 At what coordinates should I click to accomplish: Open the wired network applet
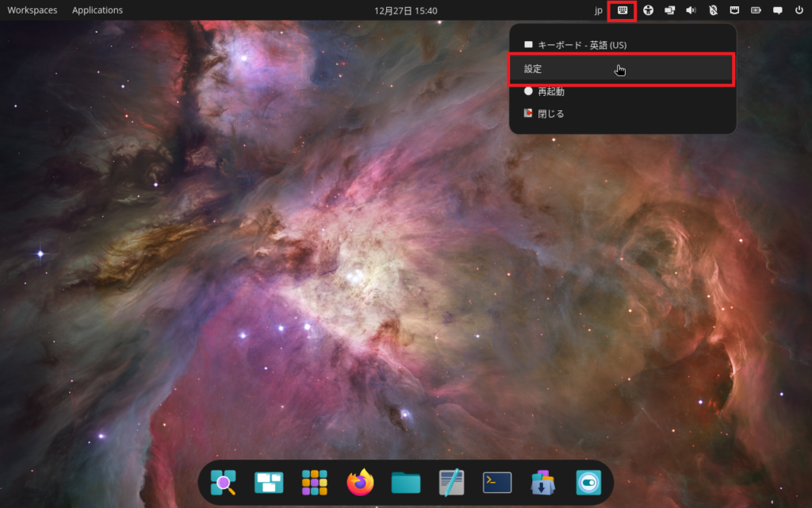point(733,10)
